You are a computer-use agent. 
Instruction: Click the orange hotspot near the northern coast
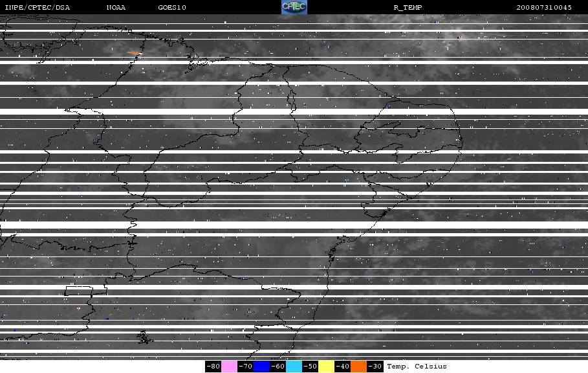click(x=134, y=52)
